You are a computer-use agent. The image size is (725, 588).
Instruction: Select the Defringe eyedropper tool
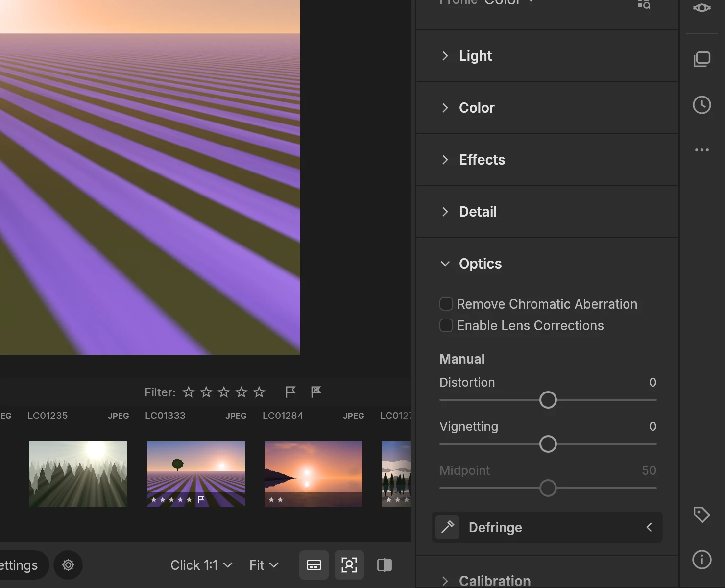pos(447,527)
